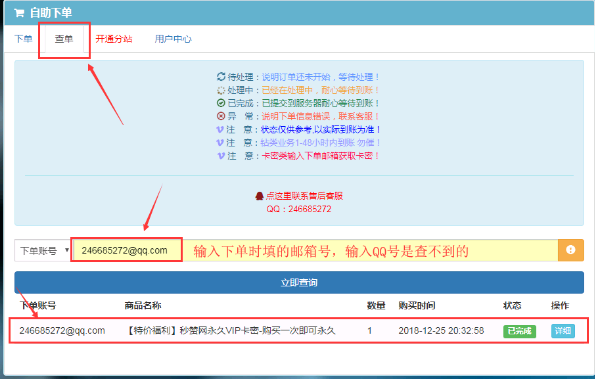Viewport: 595px width, 380px height.
Task: Click the shopping cart icon in header
Action: 19,13
